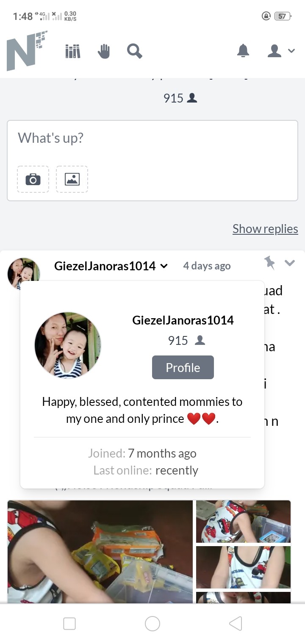Open the library books icon
Screen dimensions: 305x644
click(73, 52)
